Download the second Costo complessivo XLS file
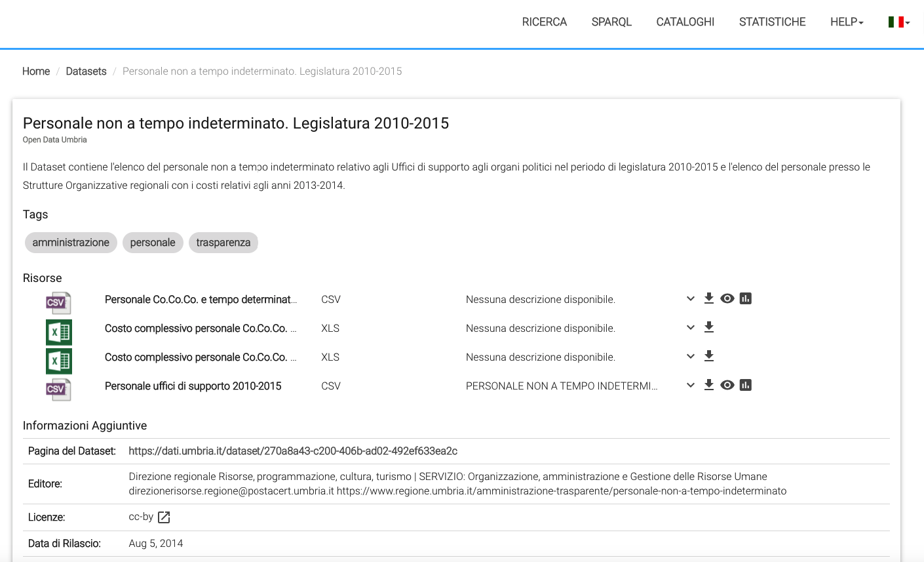Screen dimensions: 924x562 coord(708,356)
